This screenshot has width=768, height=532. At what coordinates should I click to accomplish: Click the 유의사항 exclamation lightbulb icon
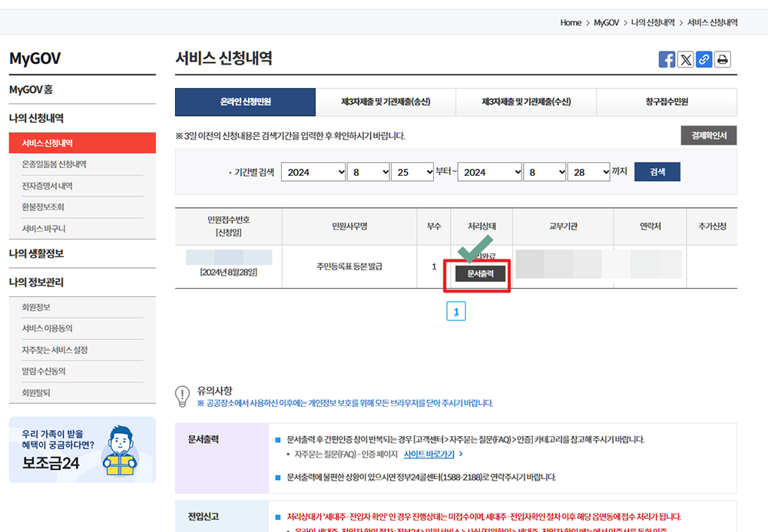click(x=181, y=395)
